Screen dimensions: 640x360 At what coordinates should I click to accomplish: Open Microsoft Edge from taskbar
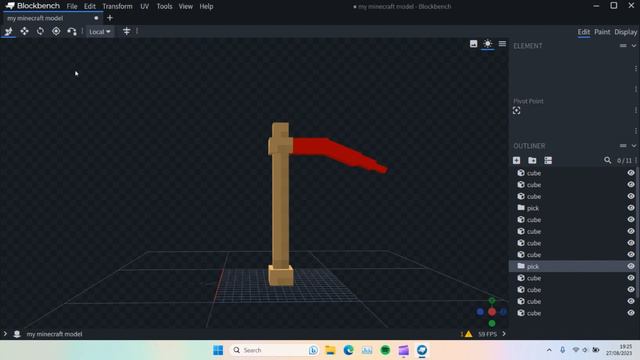click(x=348, y=350)
